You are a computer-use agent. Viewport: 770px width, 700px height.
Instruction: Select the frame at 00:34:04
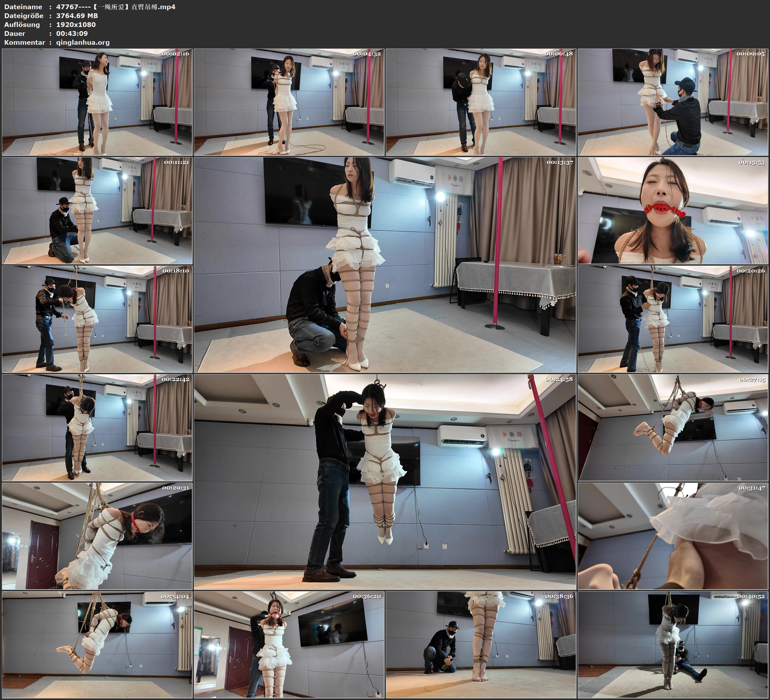click(97, 644)
